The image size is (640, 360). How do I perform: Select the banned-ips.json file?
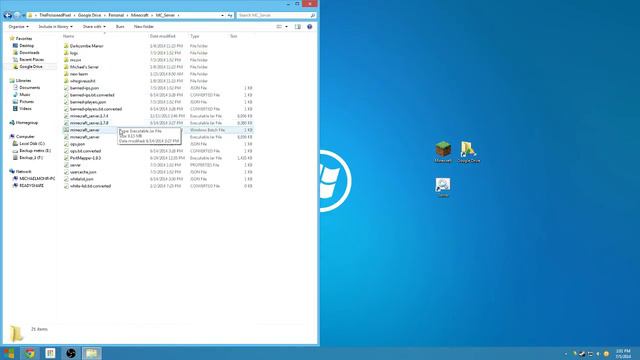pos(84,88)
